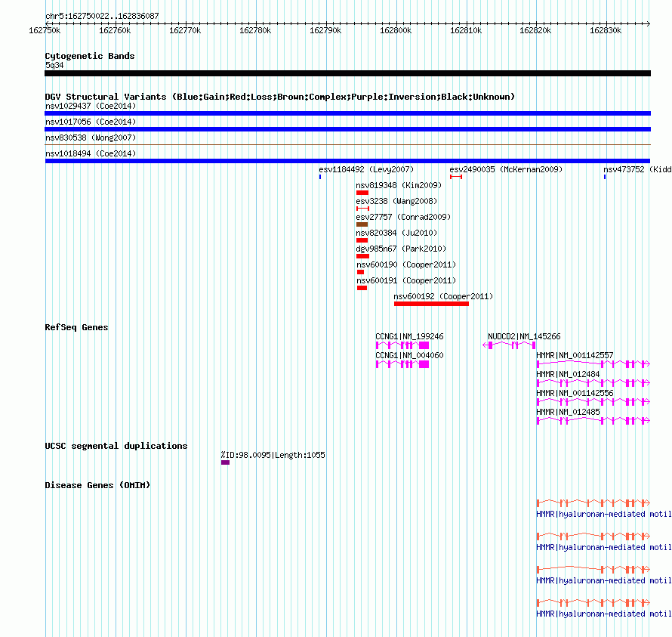Click the nsv600192 (Cooper2011) label
672x637 pixels.
(x=443, y=296)
